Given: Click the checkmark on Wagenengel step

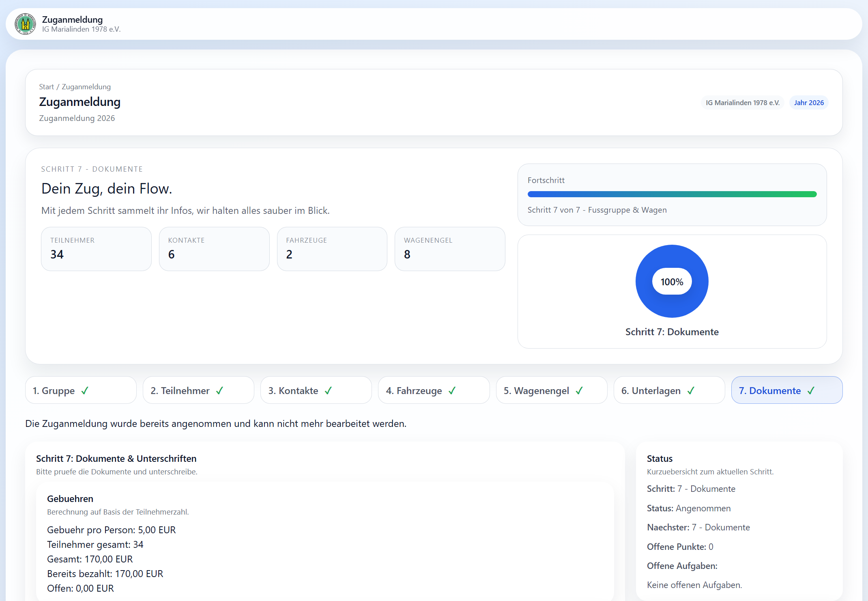Looking at the screenshot, I should pos(579,391).
